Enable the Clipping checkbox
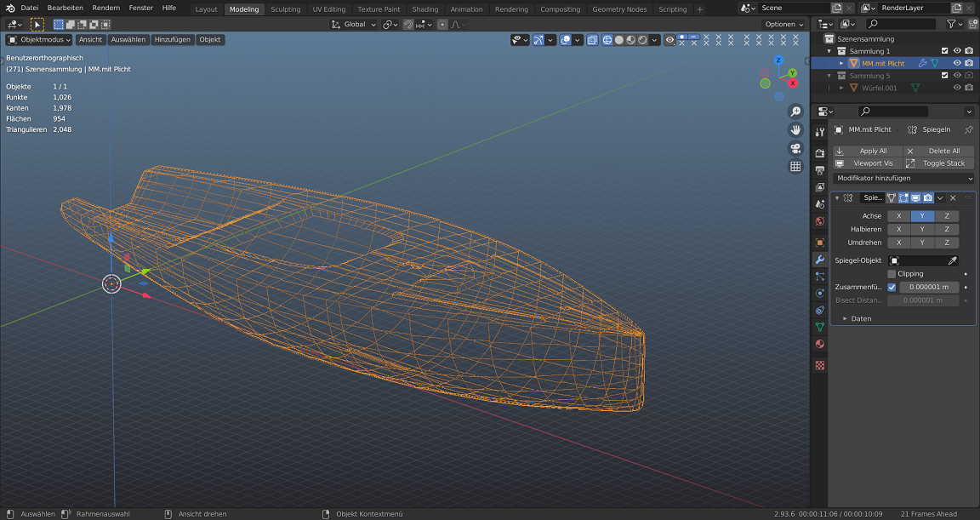 coord(892,274)
